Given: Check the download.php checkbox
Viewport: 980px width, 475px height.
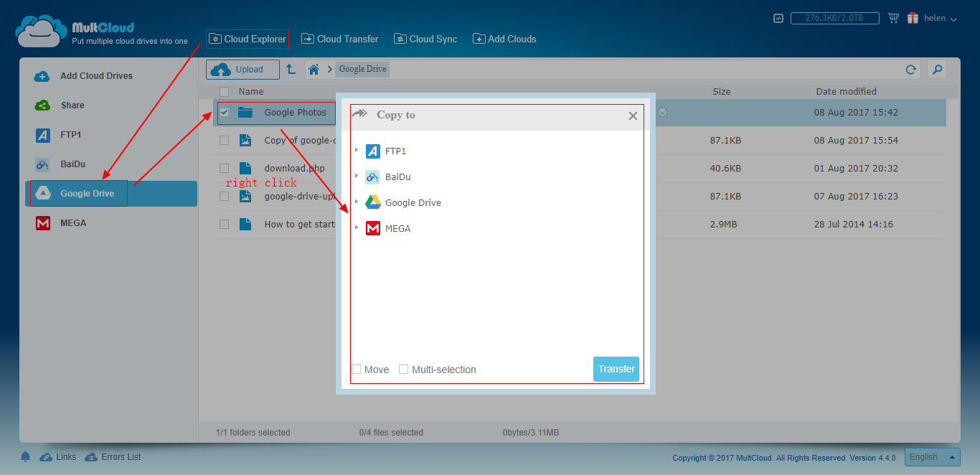Looking at the screenshot, I should tap(225, 169).
